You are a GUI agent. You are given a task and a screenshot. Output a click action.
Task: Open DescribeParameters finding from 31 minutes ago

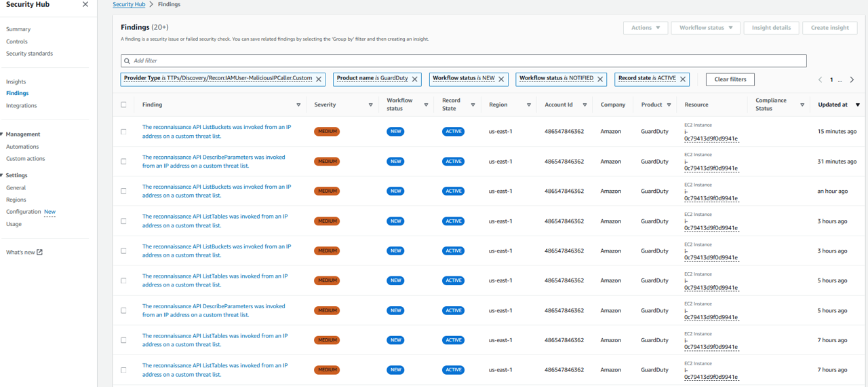[x=214, y=162]
